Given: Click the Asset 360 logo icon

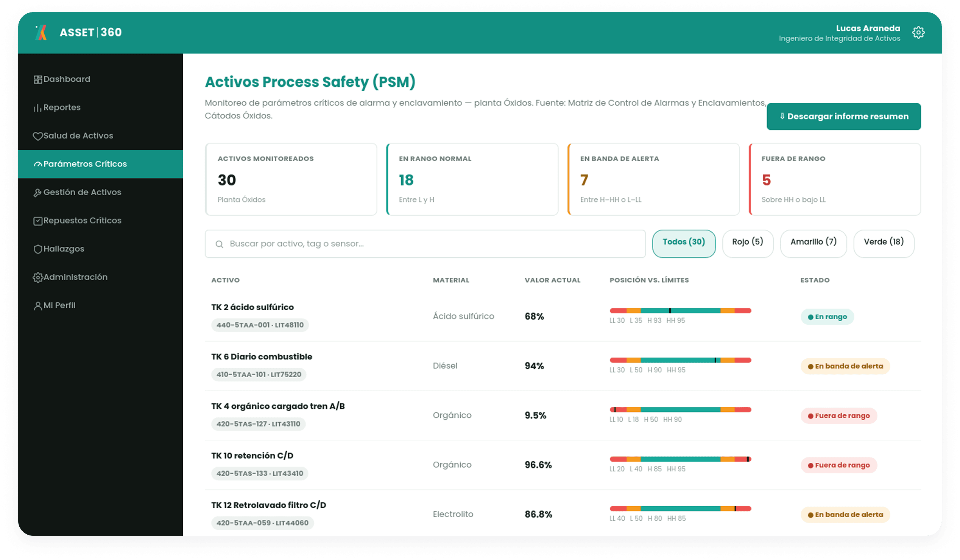Looking at the screenshot, I should [41, 33].
